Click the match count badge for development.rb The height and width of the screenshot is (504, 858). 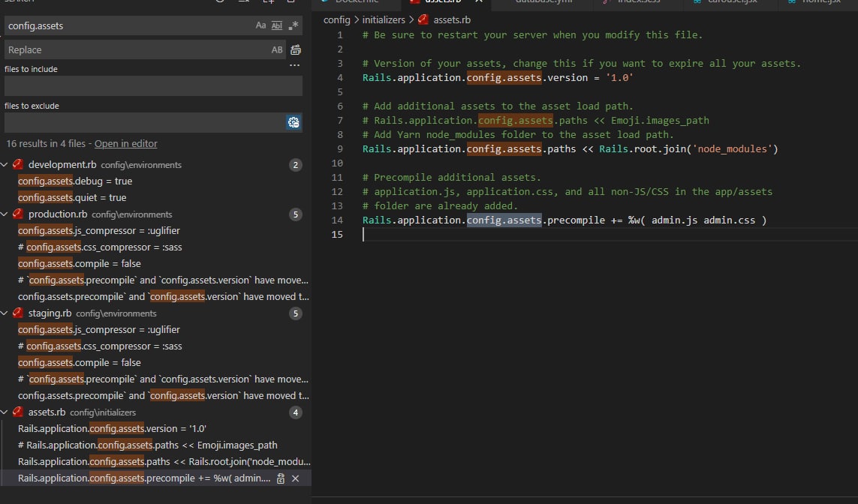pos(296,165)
